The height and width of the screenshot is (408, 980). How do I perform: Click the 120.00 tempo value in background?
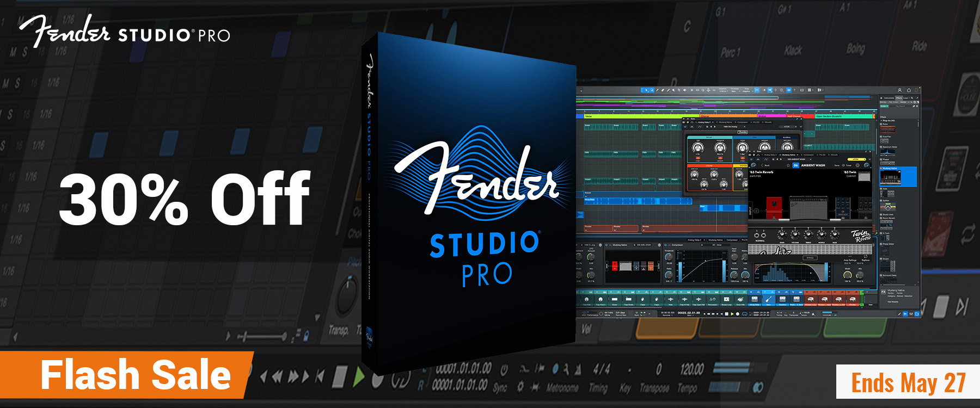coord(692,370)
